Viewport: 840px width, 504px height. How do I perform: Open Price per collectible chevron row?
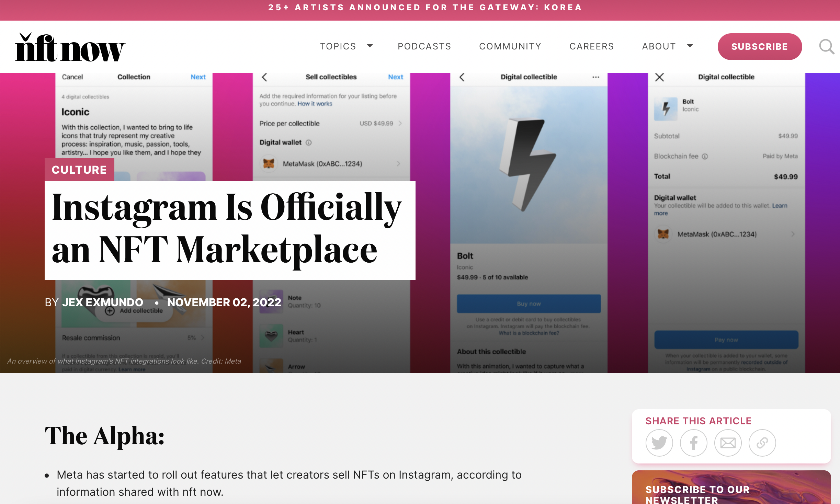(x=400, y=123)
